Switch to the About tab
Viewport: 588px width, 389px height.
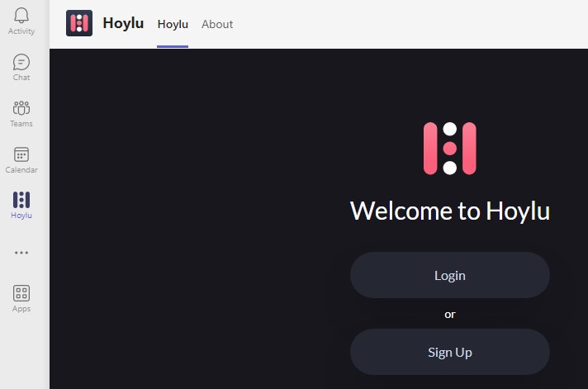[217, 24]
